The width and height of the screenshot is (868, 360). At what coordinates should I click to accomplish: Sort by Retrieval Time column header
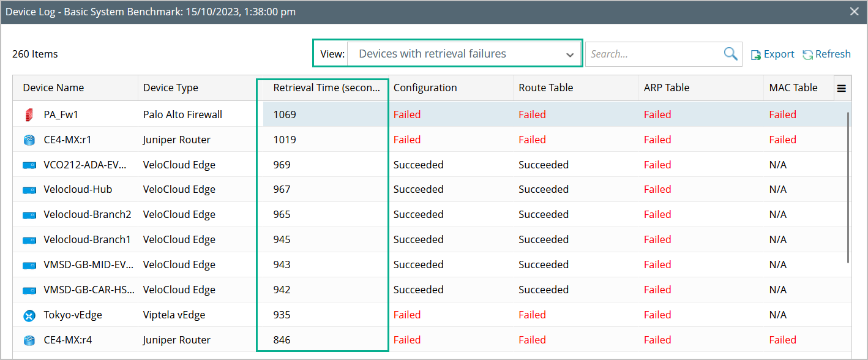[x=327, y=88]
